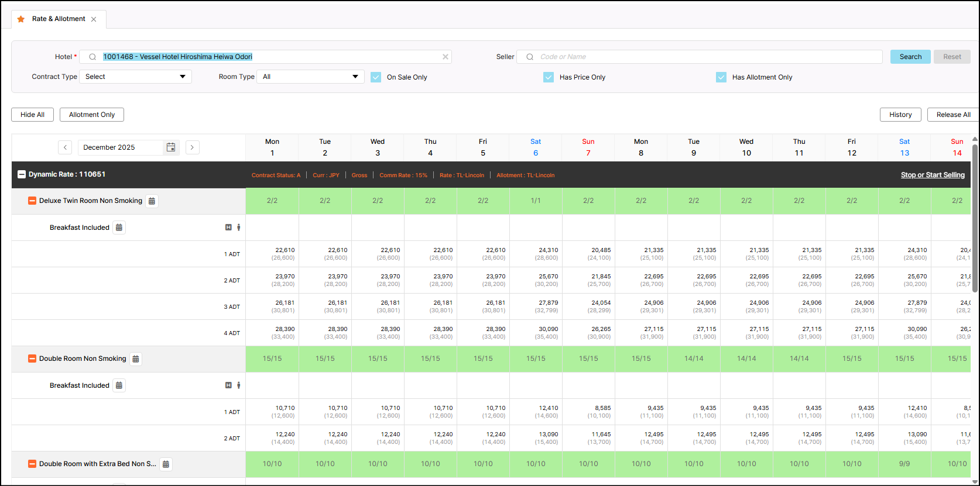Click calendar icon beside Double Room Non Smoking
980x486 pixels.
(x=136, y=359)
